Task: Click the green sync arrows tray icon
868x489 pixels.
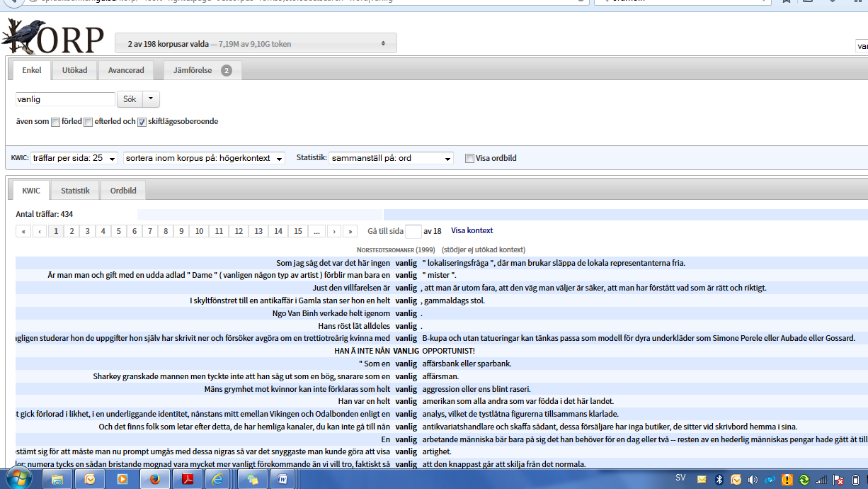Action: pos(804,480)
